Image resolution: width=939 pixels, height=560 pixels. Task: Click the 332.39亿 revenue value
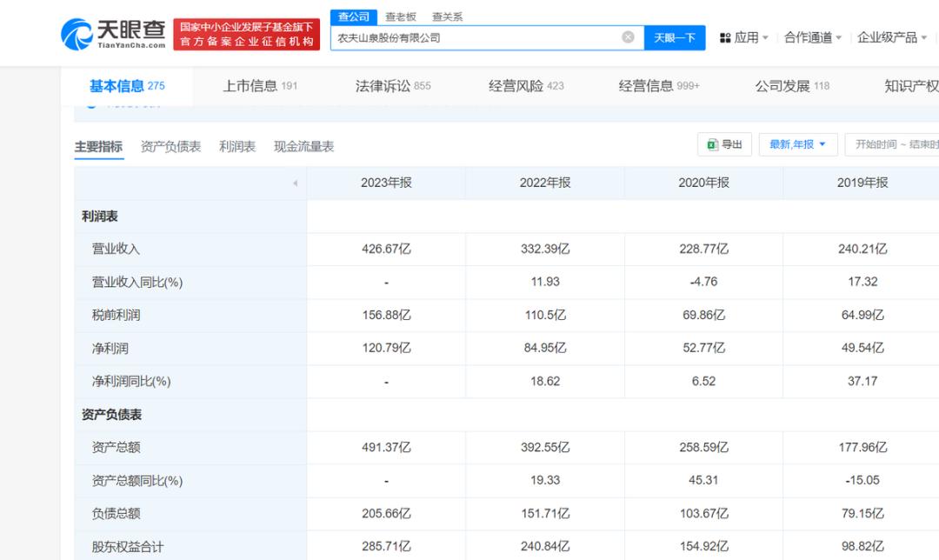[x=545, y=250]
